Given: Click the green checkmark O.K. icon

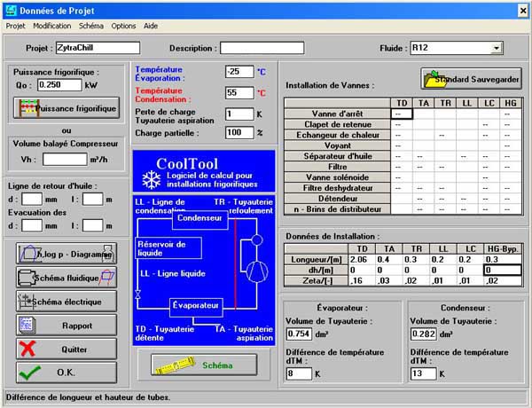Looking at the screenshot, I should tap(30, 373).
